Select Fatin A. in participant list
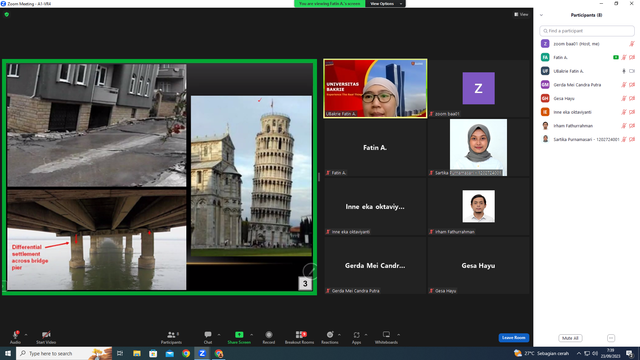 coord(587,58)
